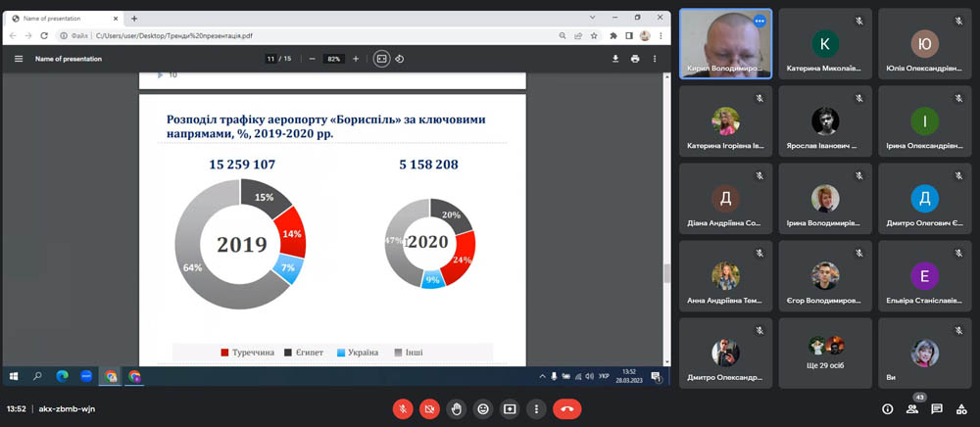Open PDF viewer sidebar hamburger menu
Viewport: 980px width, 427px height.
[x=18, y=59]
